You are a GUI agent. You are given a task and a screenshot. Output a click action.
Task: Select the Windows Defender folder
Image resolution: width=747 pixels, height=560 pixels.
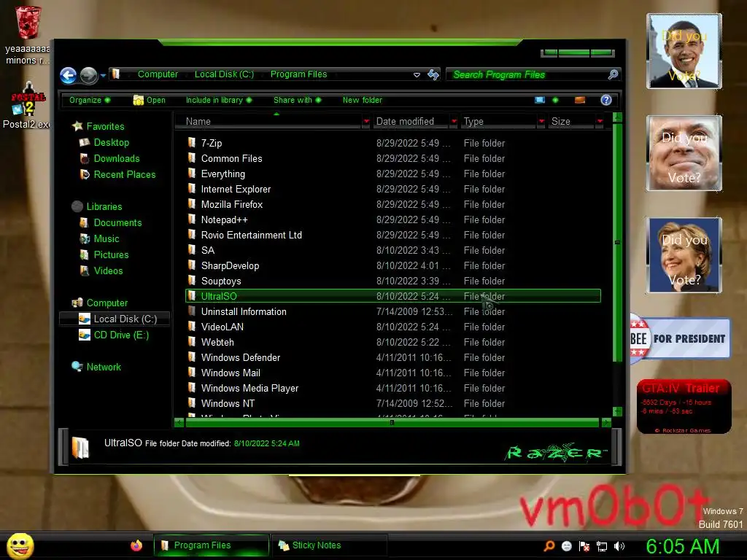coord(240,357)
